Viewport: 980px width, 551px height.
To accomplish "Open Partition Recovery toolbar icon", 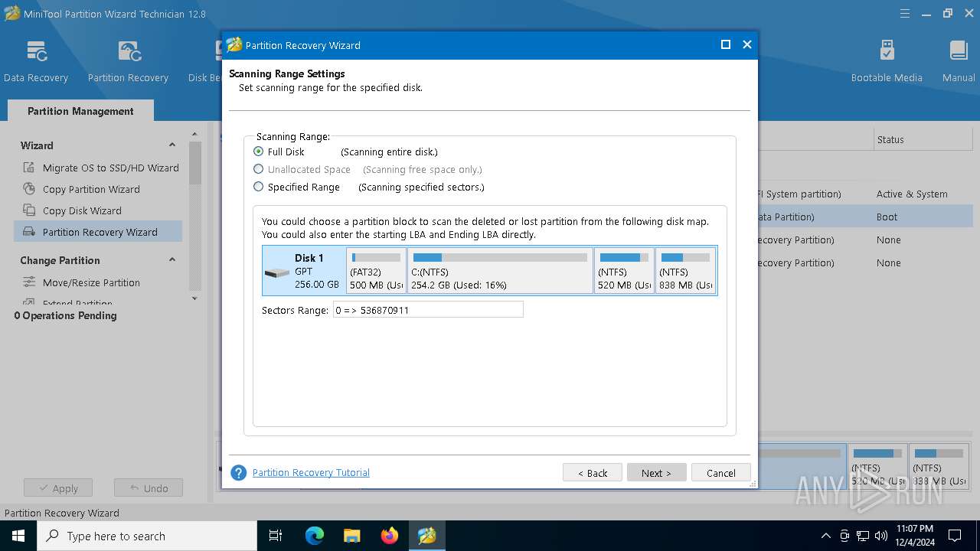I will pyautogui.click(x=128, y=52).
